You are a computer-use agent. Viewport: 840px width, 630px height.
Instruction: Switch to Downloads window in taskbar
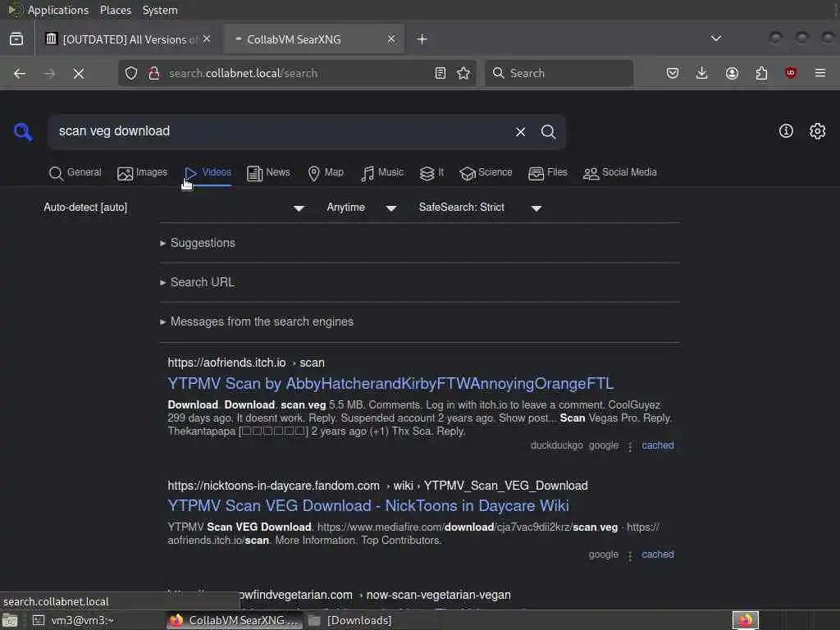point(372,620)
